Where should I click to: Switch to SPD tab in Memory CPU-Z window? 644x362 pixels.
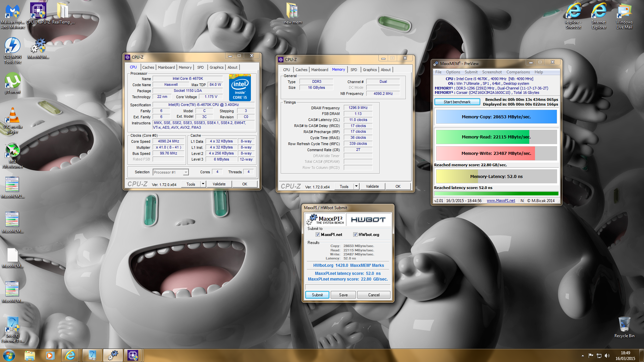pos(354,70)
